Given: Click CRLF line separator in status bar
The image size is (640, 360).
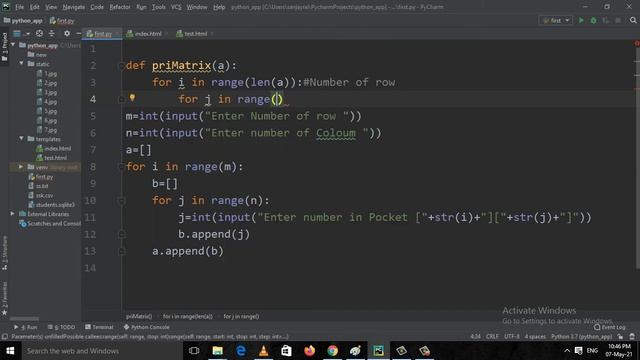Looking at the screenshot, I should pyautogui.click(x=492, y=337).
